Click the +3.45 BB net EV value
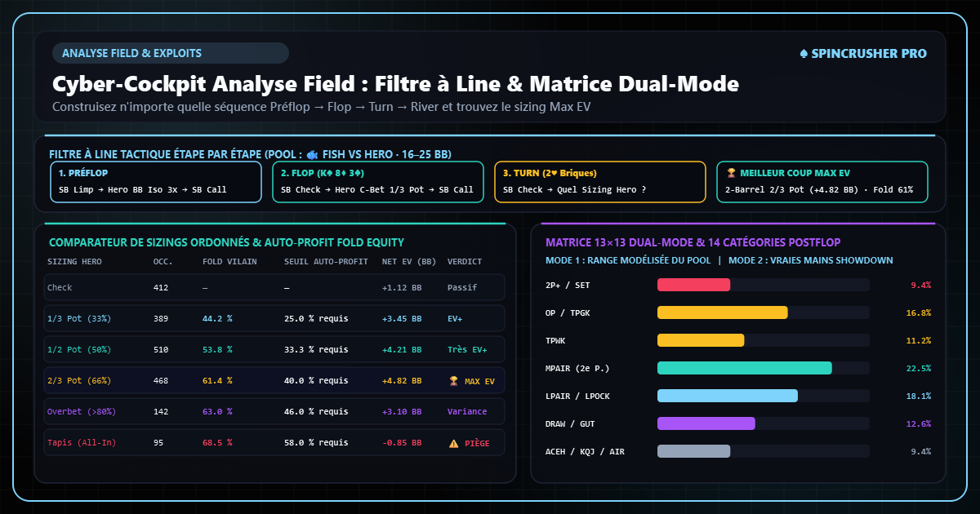The image size is (980, 514). (x=402, y=319)
